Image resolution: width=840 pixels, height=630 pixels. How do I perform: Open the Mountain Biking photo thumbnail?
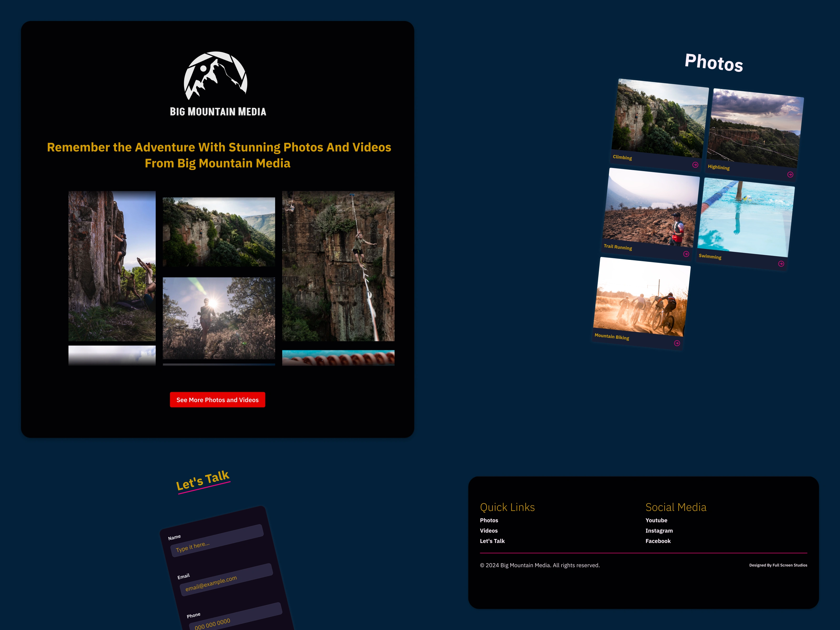tap(642, 297)
